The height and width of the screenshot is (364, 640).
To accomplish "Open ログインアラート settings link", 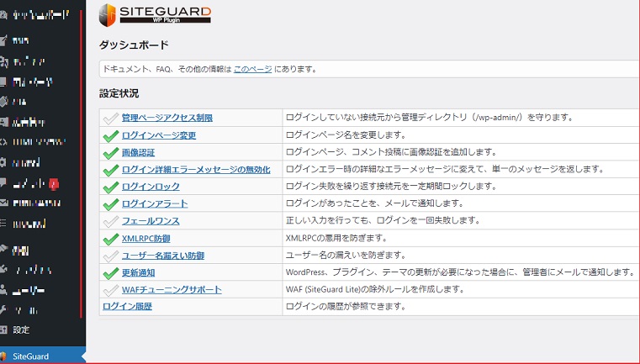I will pos(155,203).
